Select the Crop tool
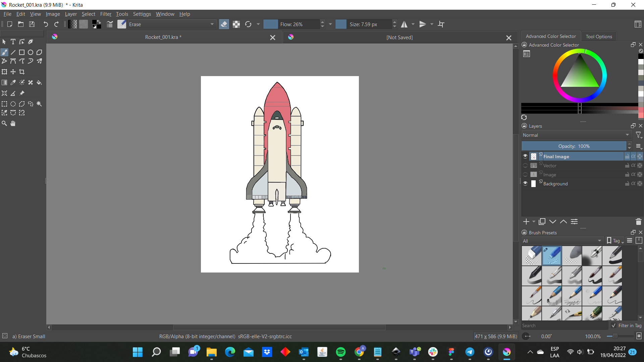The image size is (644, 362). 22,72
